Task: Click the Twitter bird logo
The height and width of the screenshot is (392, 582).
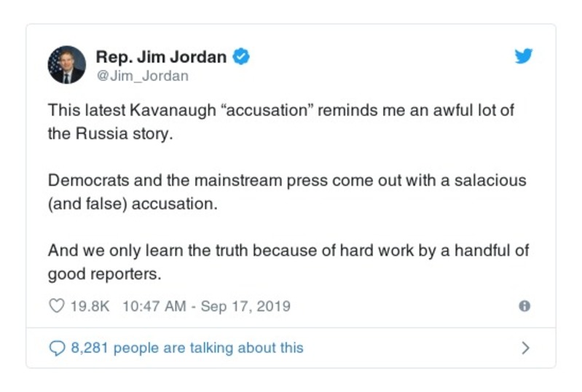Action: (x=523, y=57)
